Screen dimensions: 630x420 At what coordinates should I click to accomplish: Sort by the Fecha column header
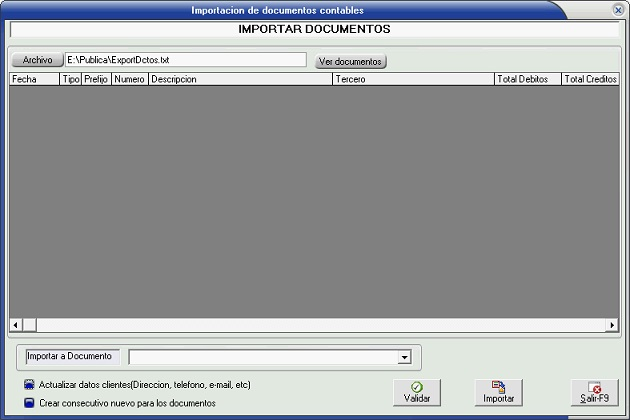point(34,79)
